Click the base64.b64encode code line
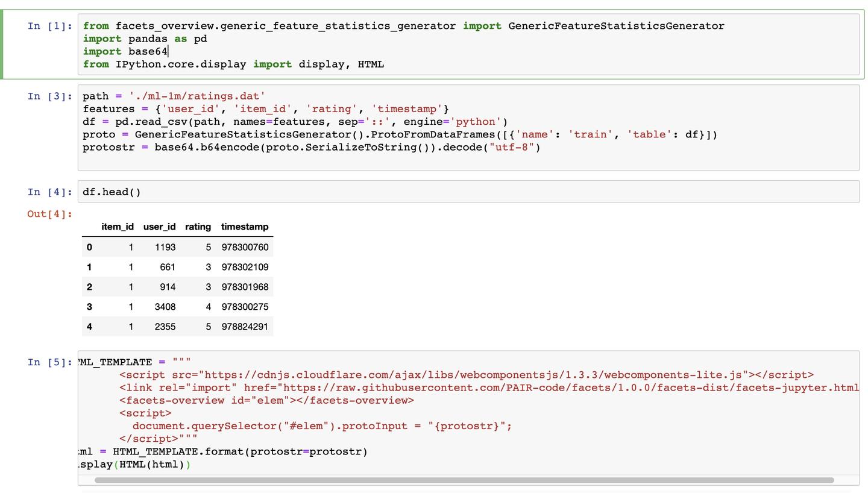Image resolution: width=868 pixels, height=493 pixels. (312, 147)
